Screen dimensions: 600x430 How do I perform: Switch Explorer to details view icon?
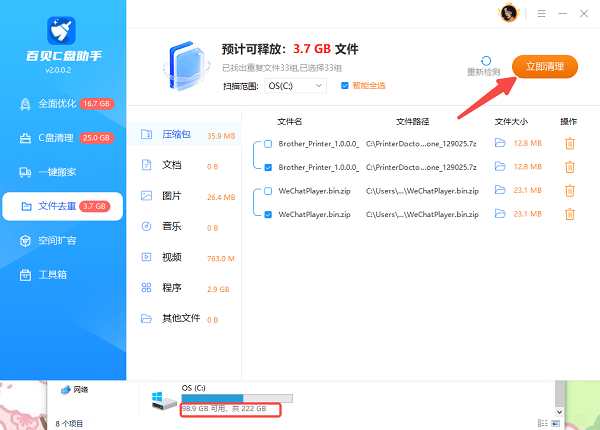542,423
